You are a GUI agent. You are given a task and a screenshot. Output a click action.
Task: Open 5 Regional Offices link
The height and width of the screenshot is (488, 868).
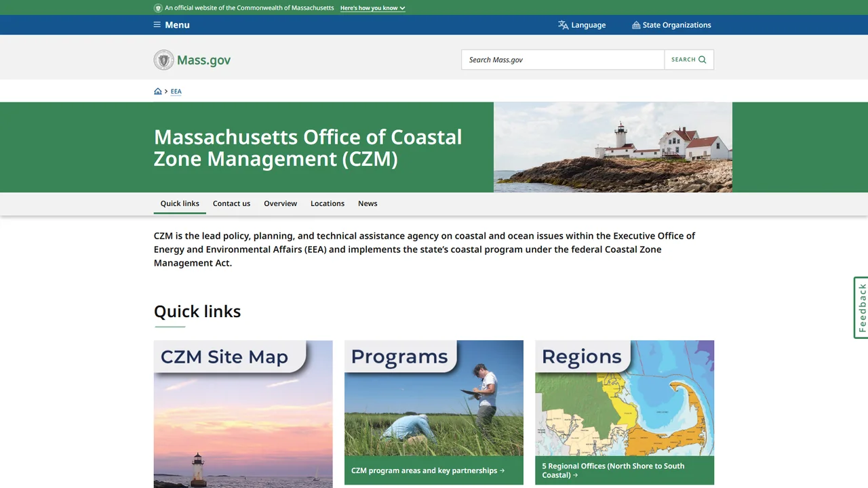[613, 470]
